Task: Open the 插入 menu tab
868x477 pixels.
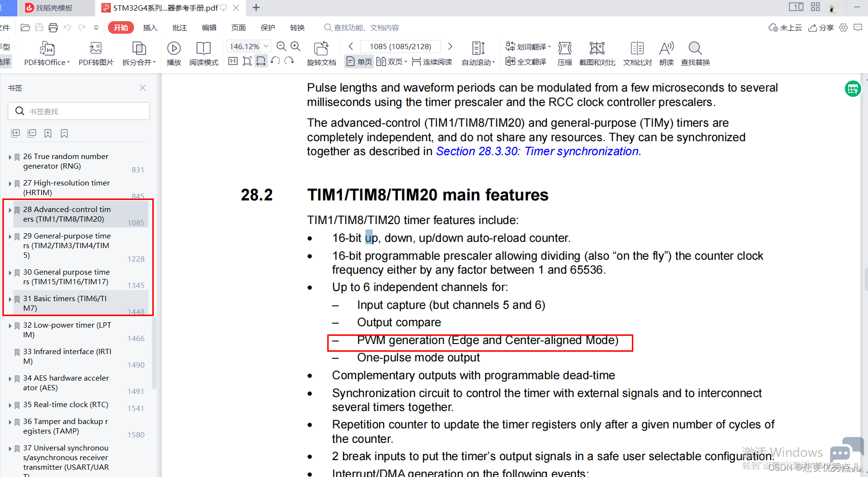Action: pyautogui.click(x=150, y=28)
